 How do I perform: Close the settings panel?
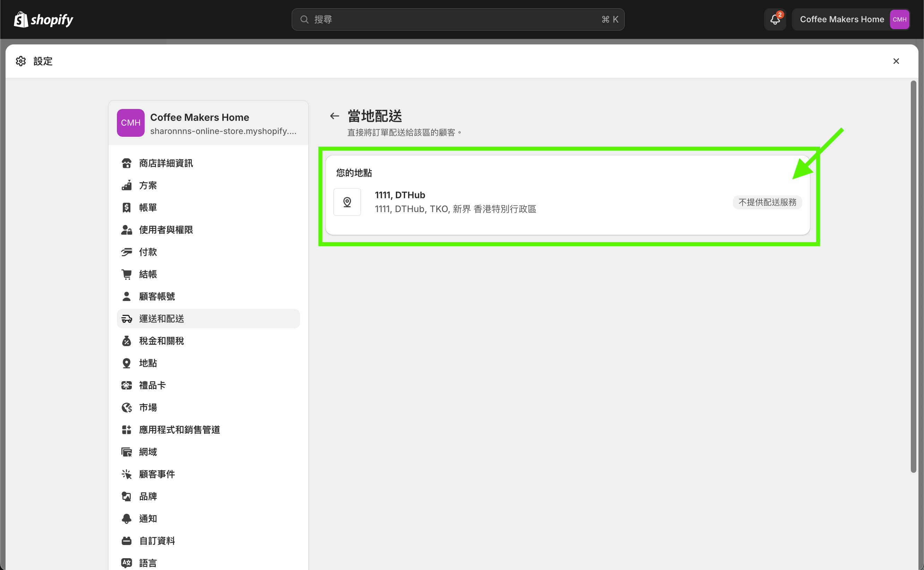click(896, 61)
